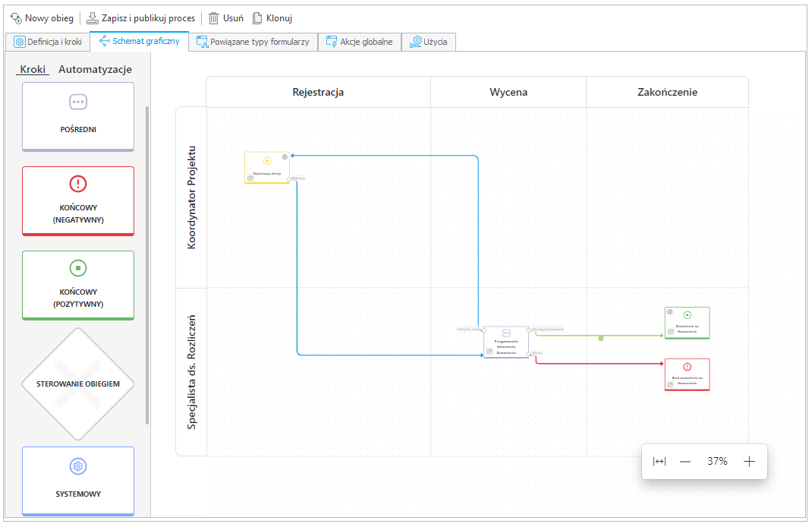The height and width of the screenshot is (524, 812).
Task: Click the Nowy obieg toolbar button
Action: point(42,17)
